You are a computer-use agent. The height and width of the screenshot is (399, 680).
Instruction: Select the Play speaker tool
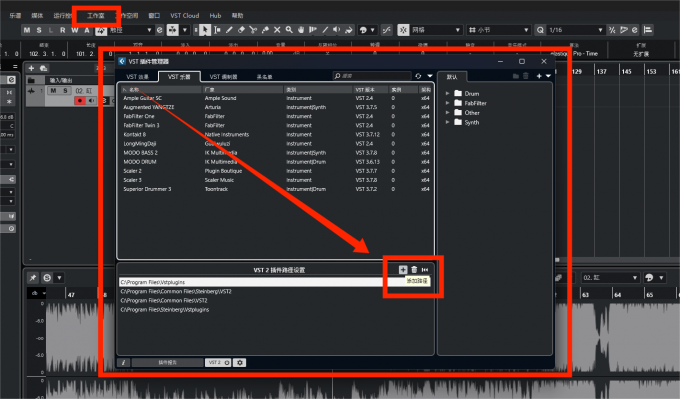pos(337,30)
